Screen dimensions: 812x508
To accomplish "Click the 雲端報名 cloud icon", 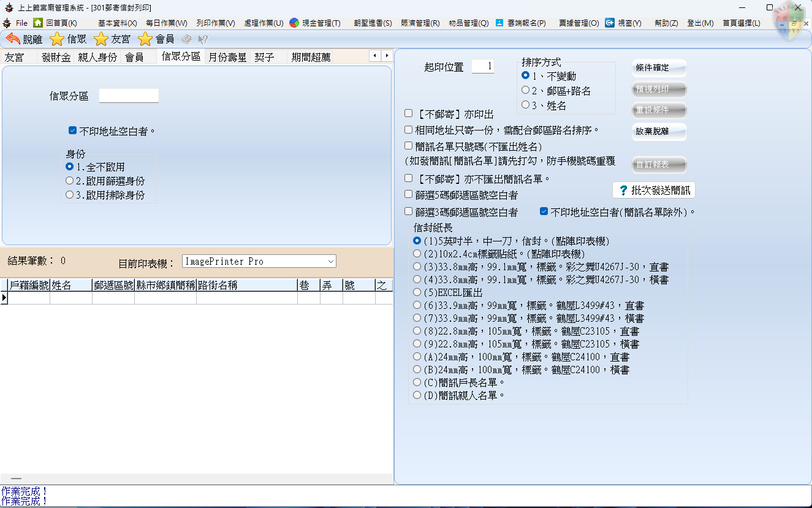I will [x=499, y=23].
